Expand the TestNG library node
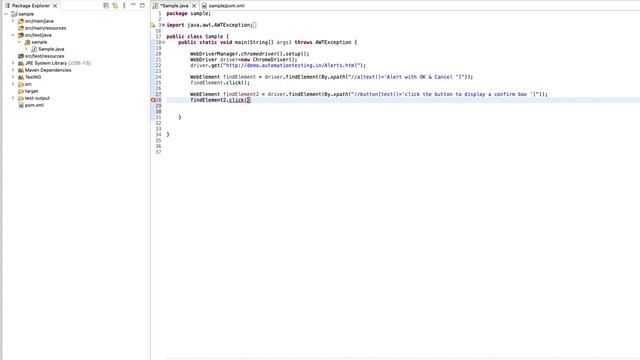 [13, 77]
